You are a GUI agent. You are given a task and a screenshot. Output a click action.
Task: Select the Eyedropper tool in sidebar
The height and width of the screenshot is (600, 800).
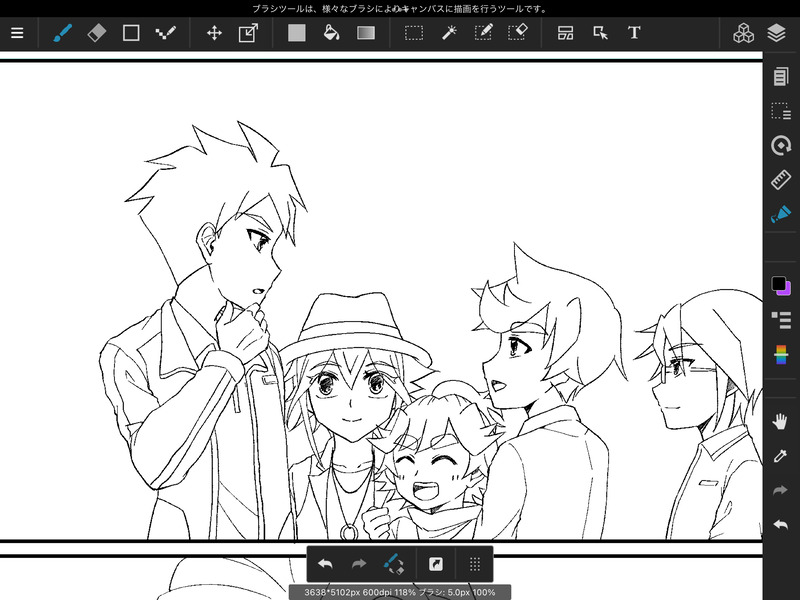[x=781, y=456]
